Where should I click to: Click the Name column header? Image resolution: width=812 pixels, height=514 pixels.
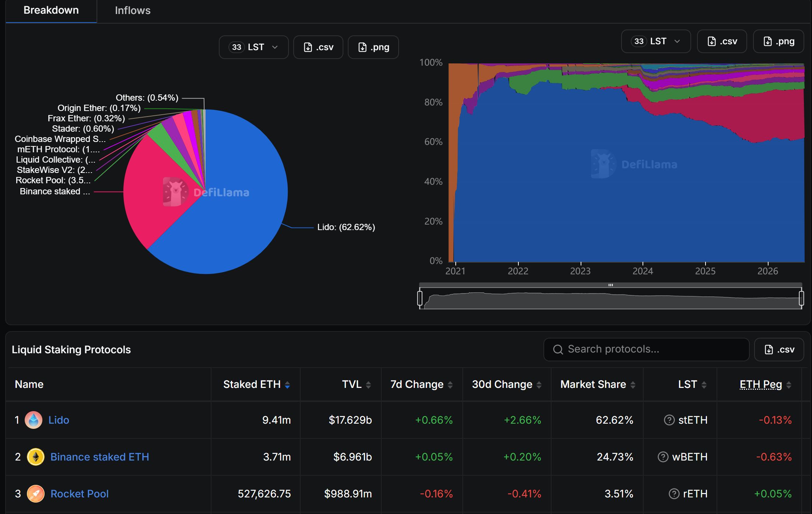(x=29, y=384)
